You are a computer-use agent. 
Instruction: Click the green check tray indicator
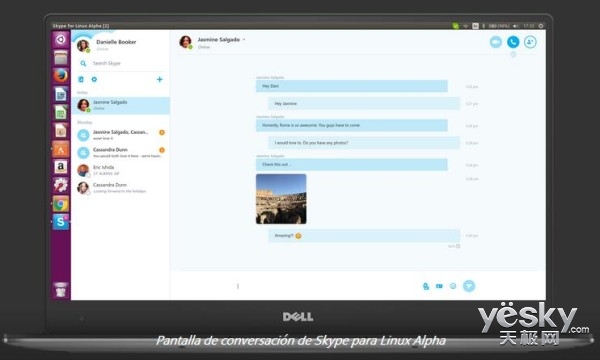455,26
